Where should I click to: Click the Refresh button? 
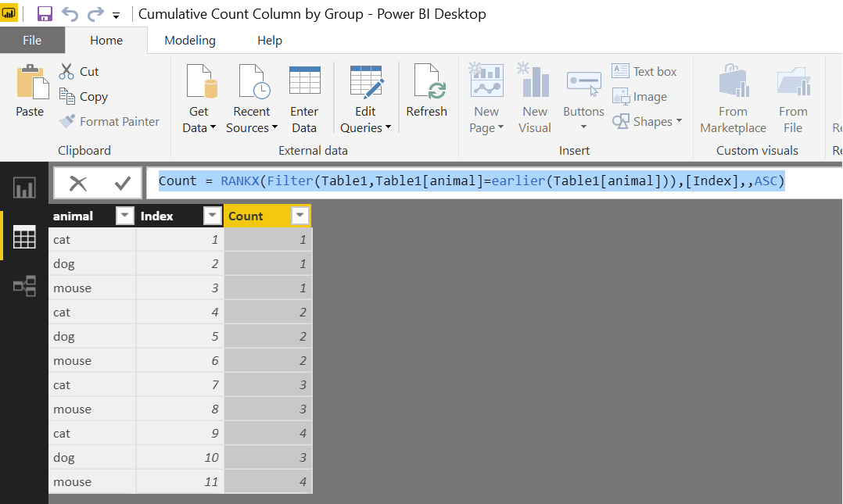point(427,90)
